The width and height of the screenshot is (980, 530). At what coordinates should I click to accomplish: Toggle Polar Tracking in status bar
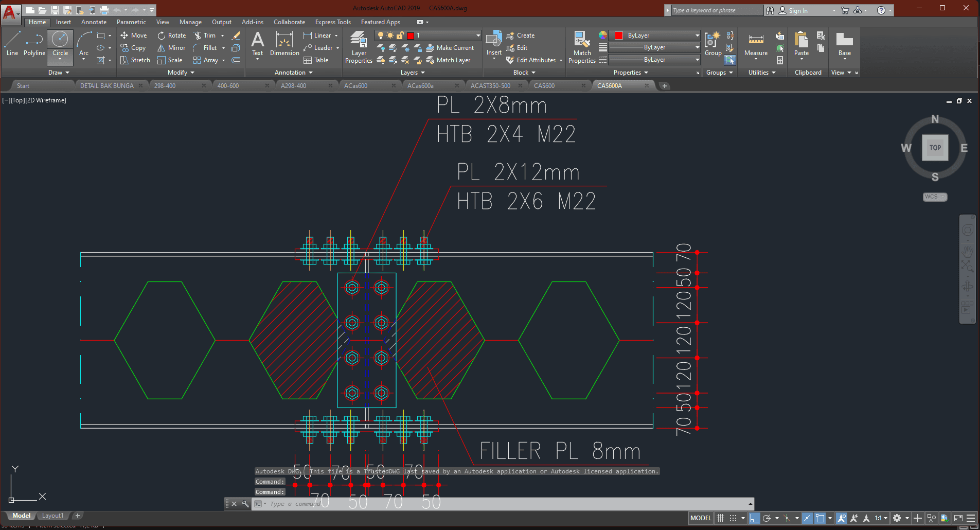[x=767, y=518]
